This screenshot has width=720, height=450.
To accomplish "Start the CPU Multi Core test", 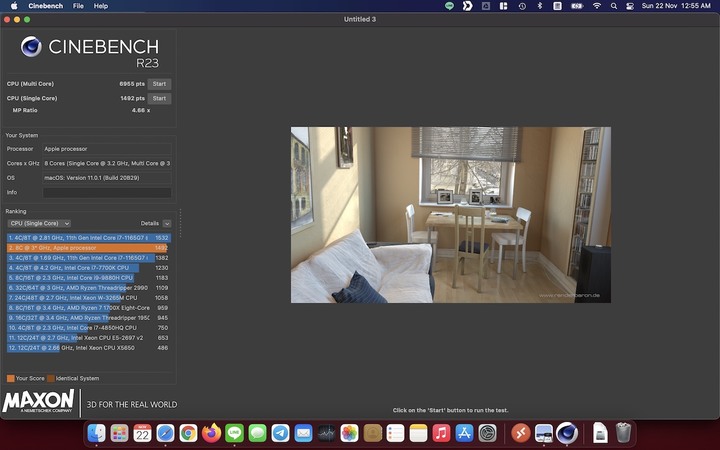I will (159, 84).
